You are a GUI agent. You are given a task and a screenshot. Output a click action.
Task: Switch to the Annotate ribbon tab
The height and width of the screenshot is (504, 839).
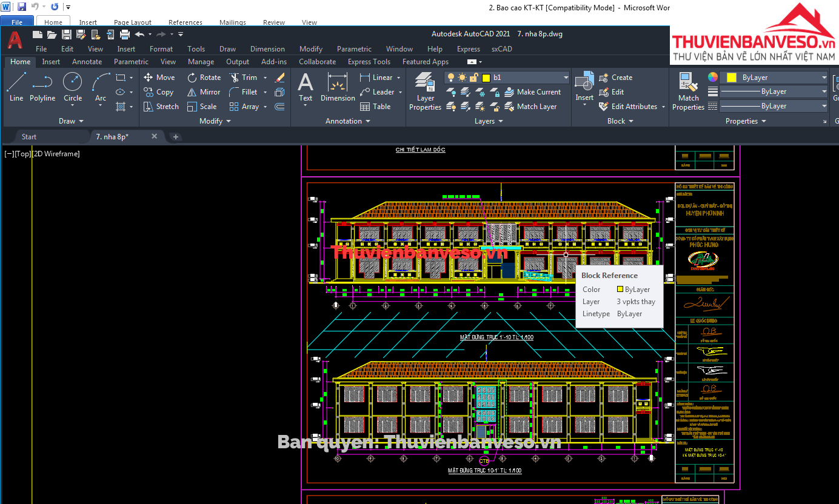point(87,62)
